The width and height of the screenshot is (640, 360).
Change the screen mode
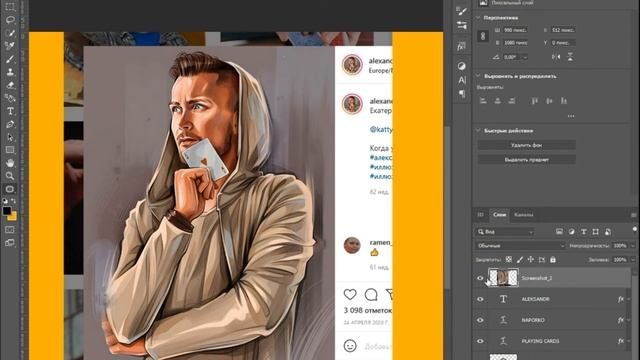coord(10,243)
